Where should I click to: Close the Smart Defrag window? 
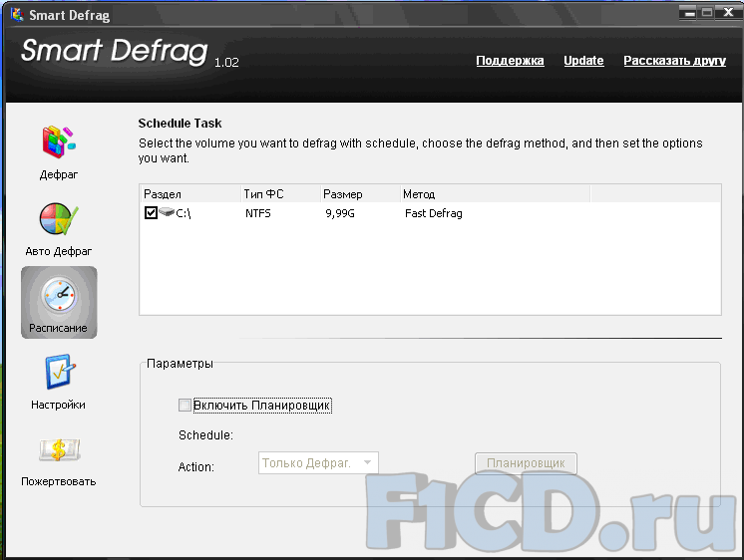click(728, 13)
